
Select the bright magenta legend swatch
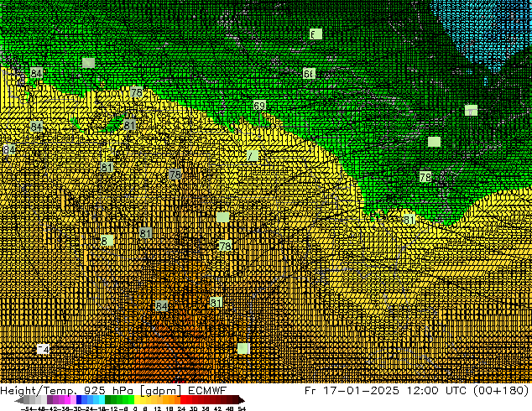click(67, 400)
